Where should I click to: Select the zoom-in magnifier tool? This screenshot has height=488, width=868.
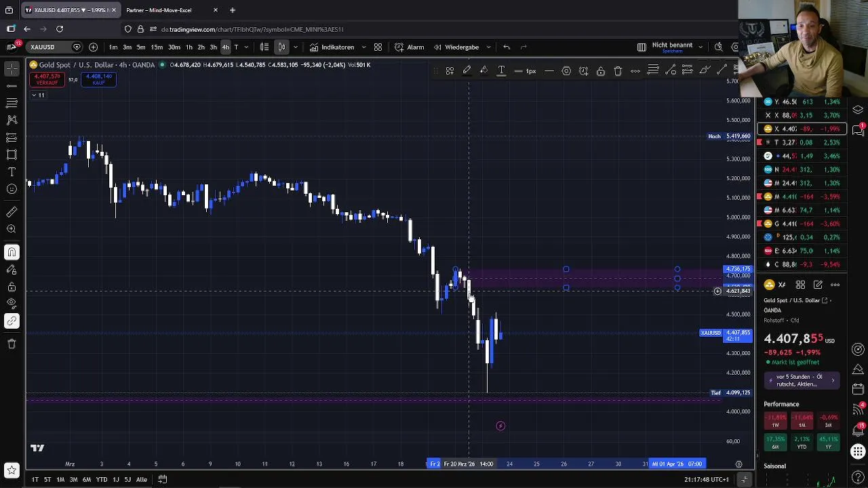12,229
